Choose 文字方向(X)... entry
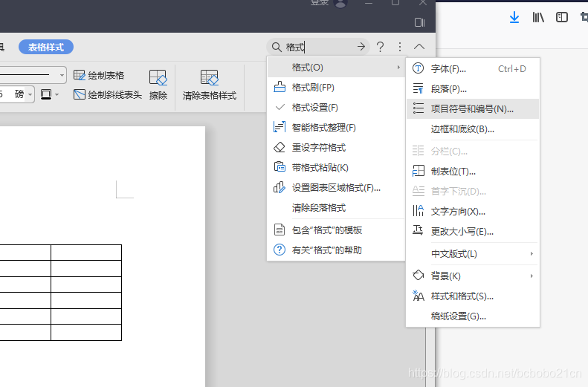 473,212
